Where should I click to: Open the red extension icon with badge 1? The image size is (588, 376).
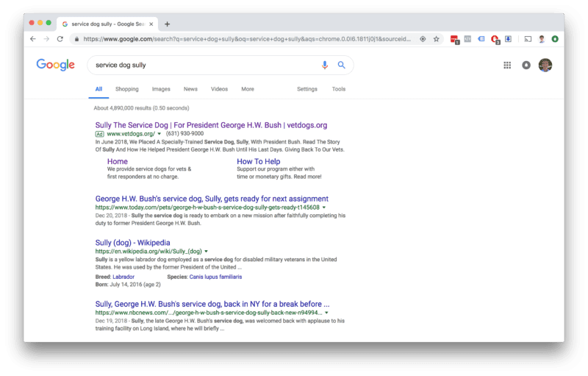click(x=454, y=40)
